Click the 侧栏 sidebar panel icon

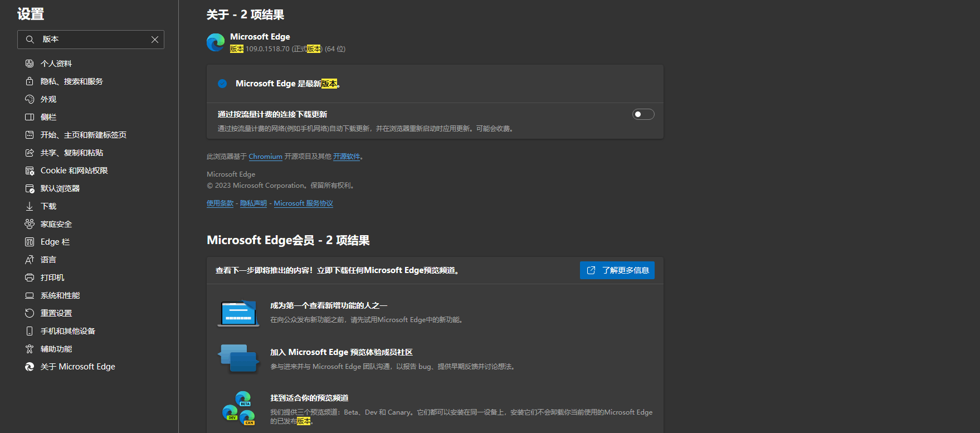(x=30, y=117)
